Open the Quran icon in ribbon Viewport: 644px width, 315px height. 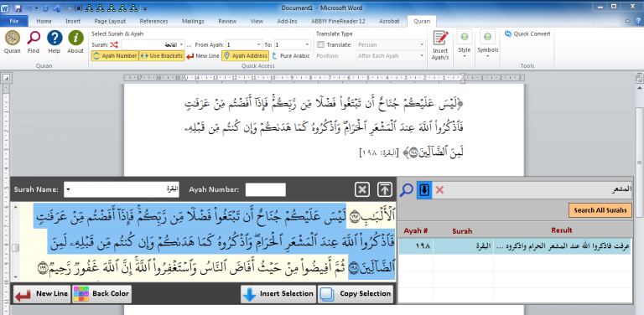[x=13, y=39]
